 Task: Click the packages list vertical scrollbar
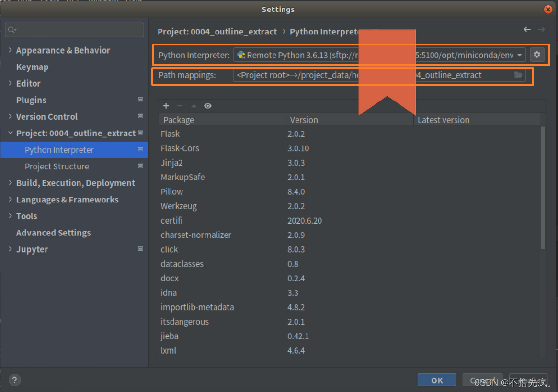point(543,188)
